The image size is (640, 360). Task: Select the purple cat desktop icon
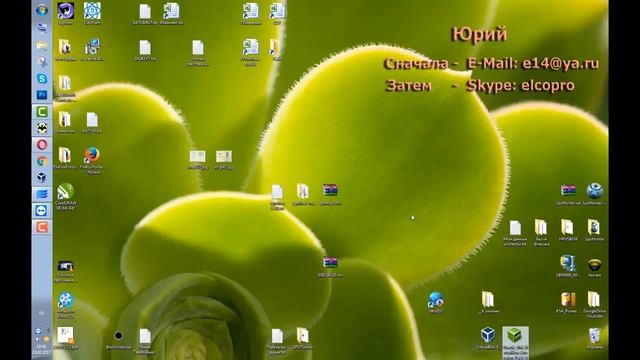click(x=65, y=11)
